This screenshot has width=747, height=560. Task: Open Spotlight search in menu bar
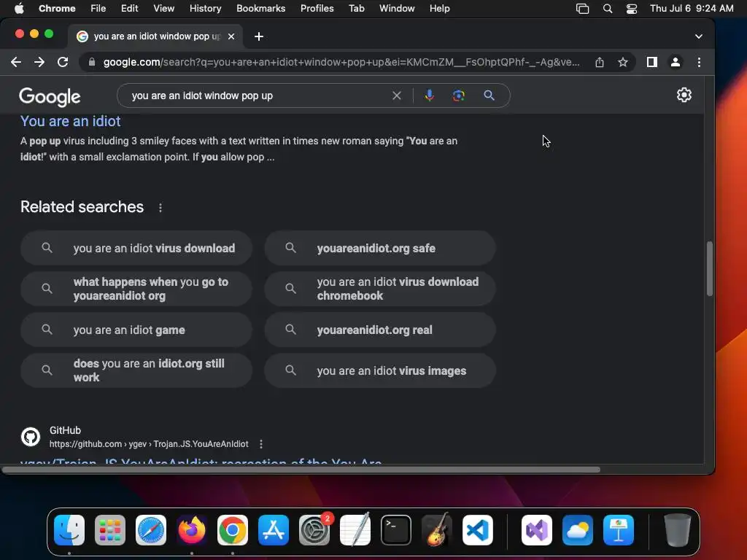point(608,9)
